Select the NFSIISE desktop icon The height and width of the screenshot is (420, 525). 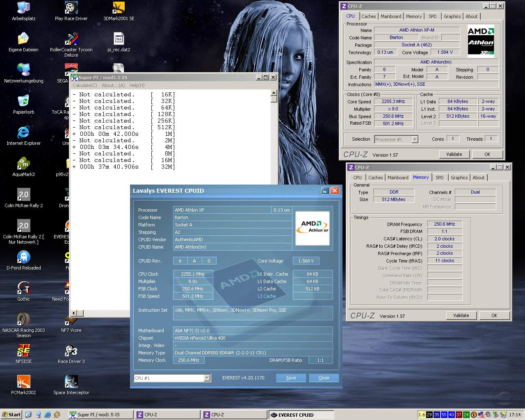point(23,354)
